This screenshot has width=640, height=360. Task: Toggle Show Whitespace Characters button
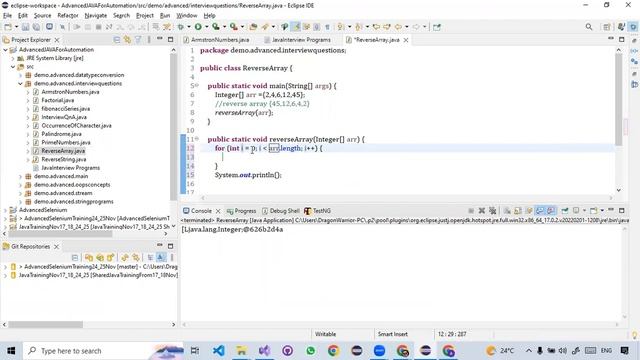(x=327, y=27)
